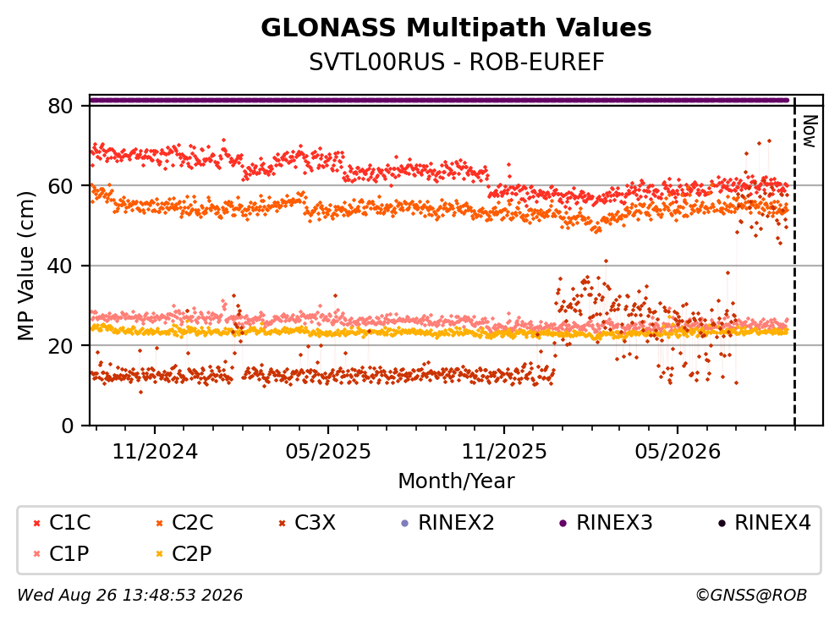Click the dark red C3X legend marker
Screen dimensions: 840x621
pyautogui.click(x=282, y=524)
